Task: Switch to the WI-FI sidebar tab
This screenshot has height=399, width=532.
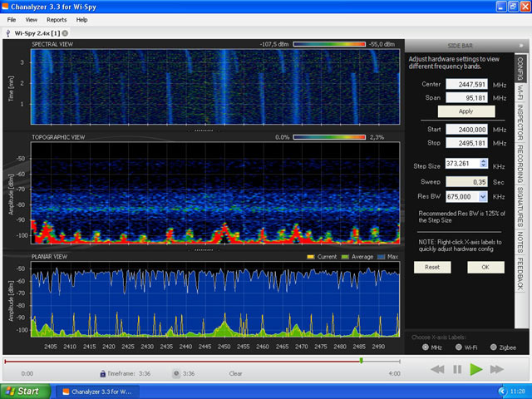Action: 520,92
